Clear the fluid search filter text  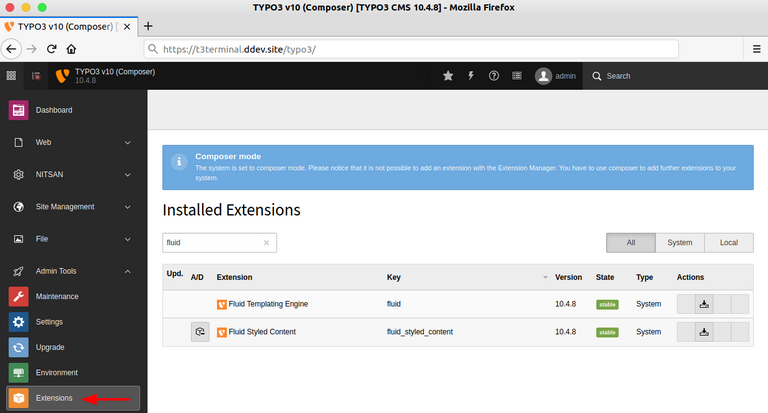[x=266, y=242]
